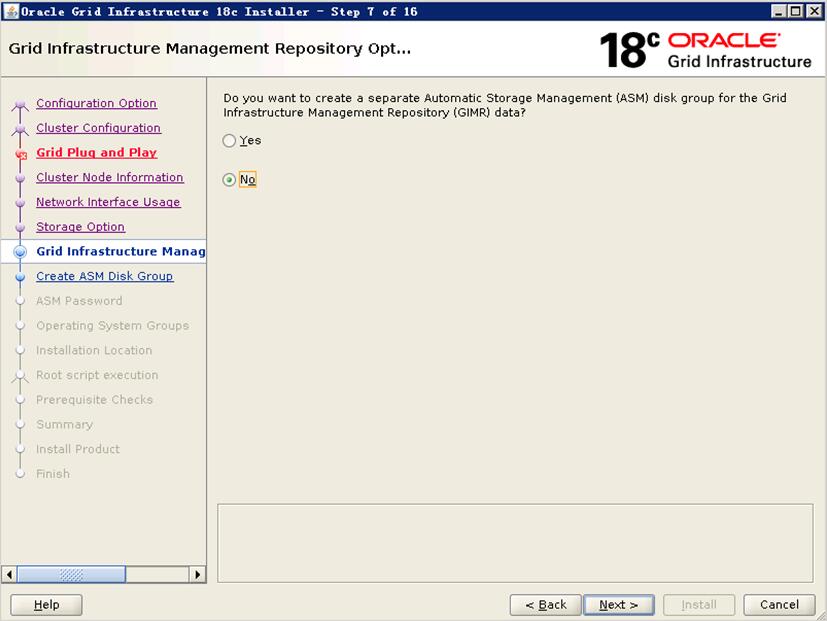Click the Install Product step label

[78, 449]
